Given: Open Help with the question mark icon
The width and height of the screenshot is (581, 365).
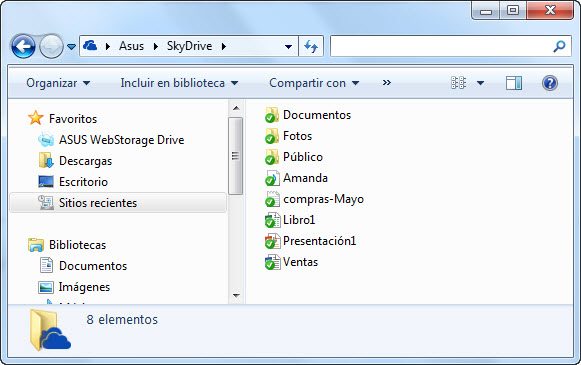Looking at the screenshot, I should click(550, 83).
